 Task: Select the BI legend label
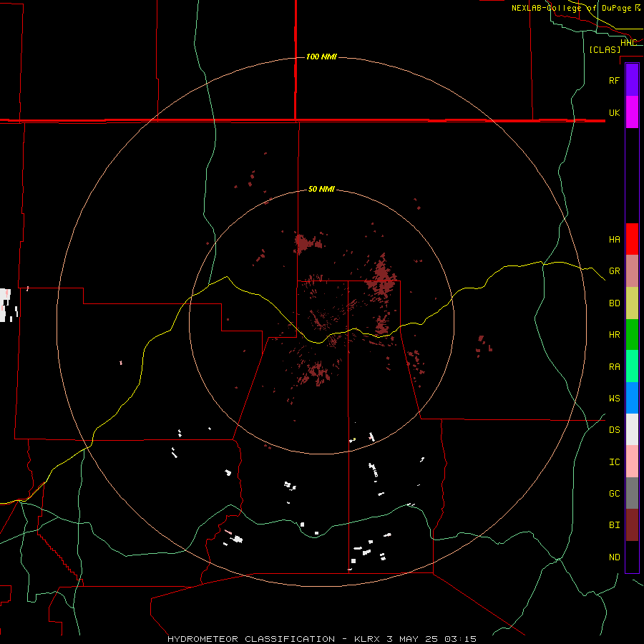click(614, 525)
